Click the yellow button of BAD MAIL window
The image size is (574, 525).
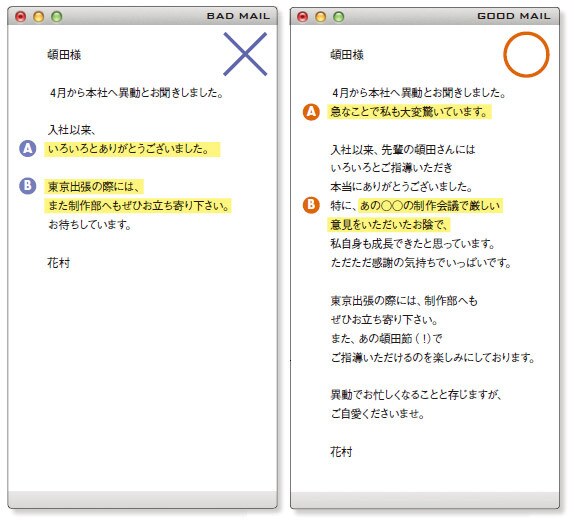[38, 16]
